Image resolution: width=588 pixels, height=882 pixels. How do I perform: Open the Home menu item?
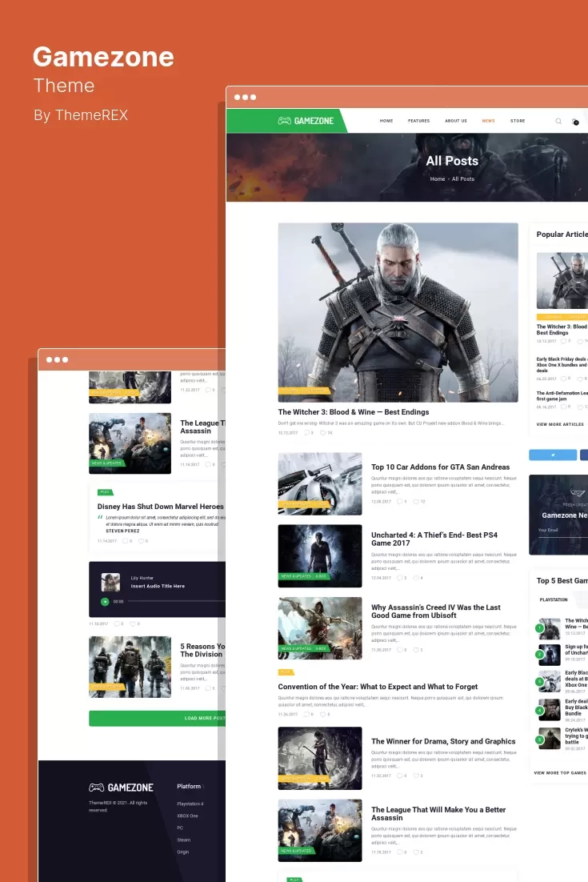click(386, 121)
